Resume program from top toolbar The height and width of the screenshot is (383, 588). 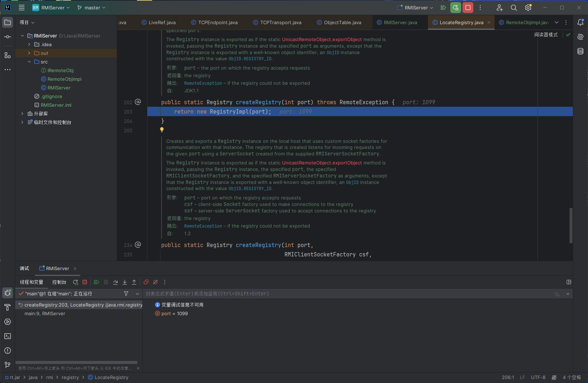tap(443, 8)
